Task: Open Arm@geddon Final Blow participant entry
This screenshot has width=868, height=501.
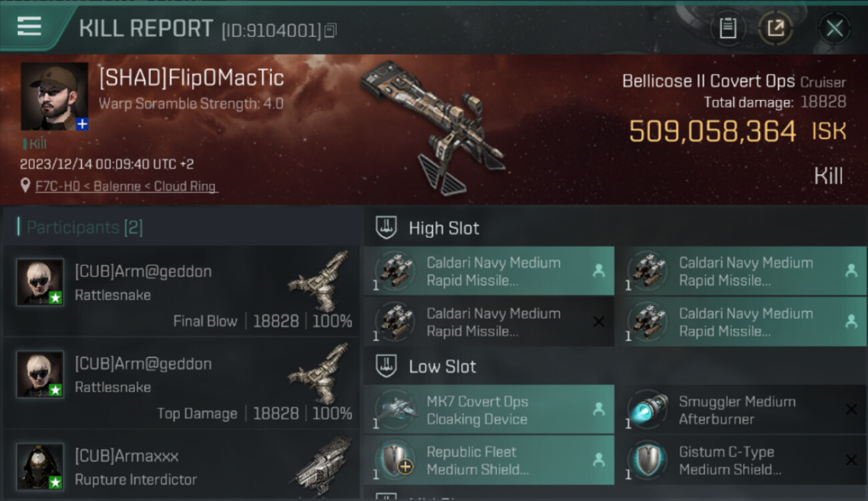Action: [x=181, y=291]
